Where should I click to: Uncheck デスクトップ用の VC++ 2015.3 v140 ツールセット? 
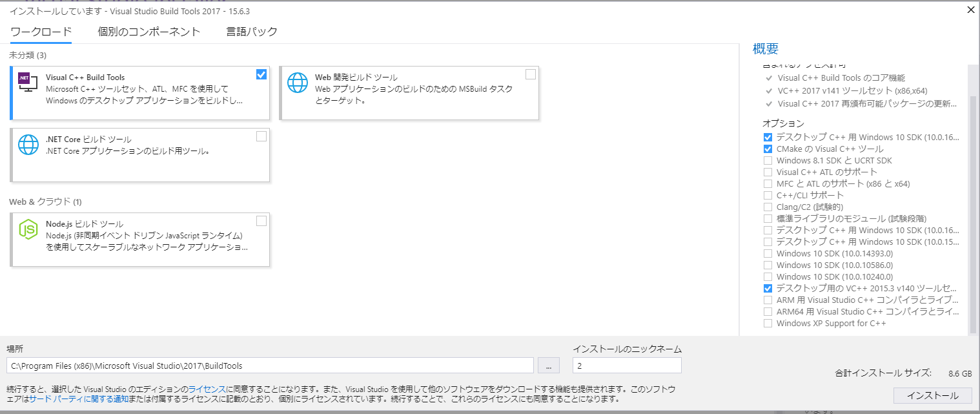tap(768, 288)
